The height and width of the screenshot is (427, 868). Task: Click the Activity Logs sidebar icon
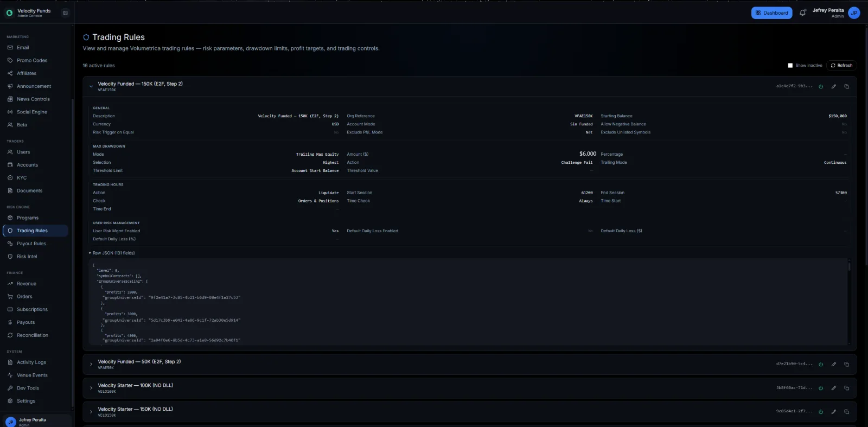pyautogui.click(x=10, y=362)
